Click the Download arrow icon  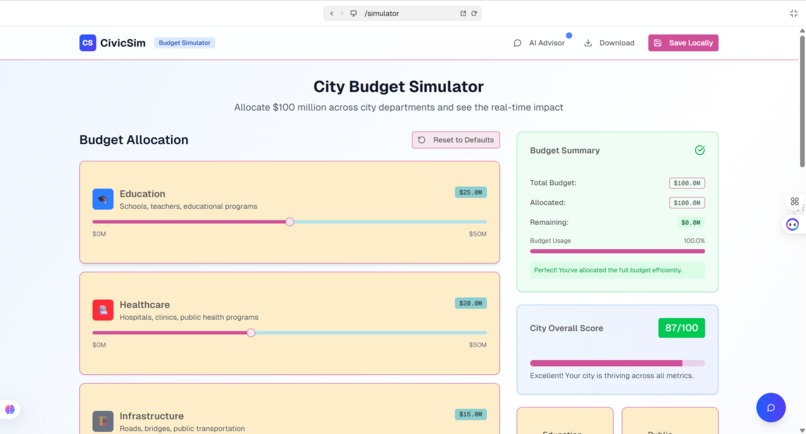[588, 43]
